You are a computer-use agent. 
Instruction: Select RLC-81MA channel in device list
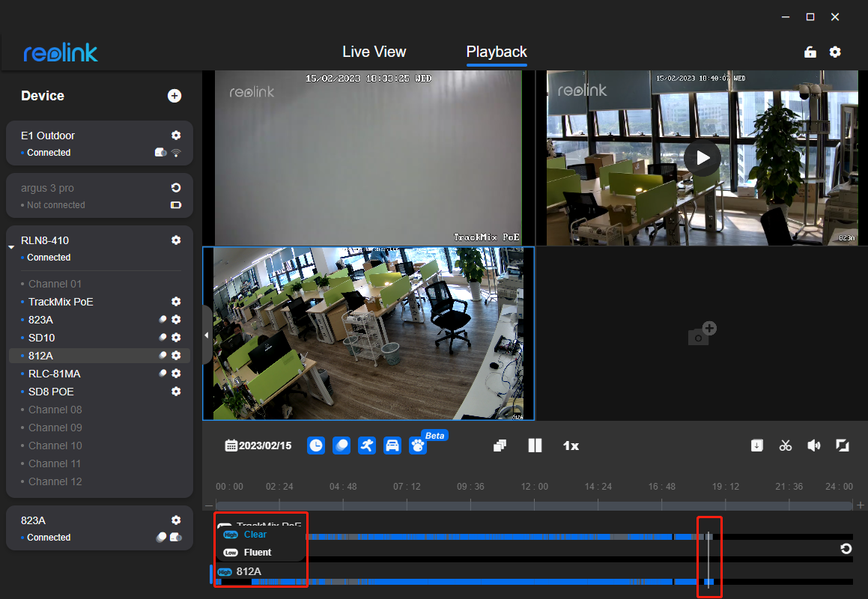coord(54,374)
